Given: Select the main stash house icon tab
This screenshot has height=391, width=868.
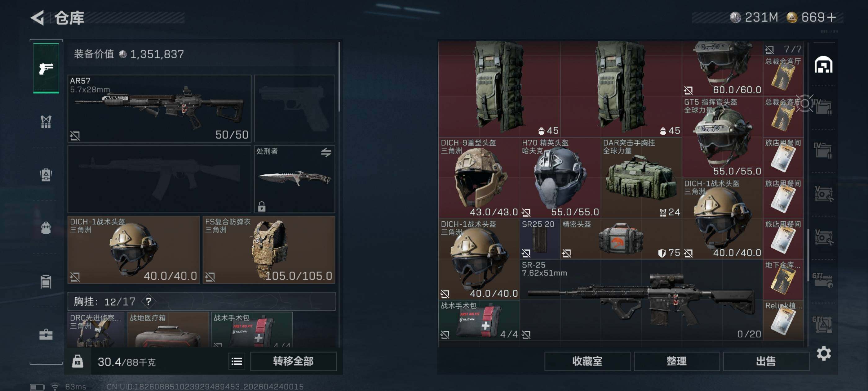Looking at the screenshot, I should (824, 65).
